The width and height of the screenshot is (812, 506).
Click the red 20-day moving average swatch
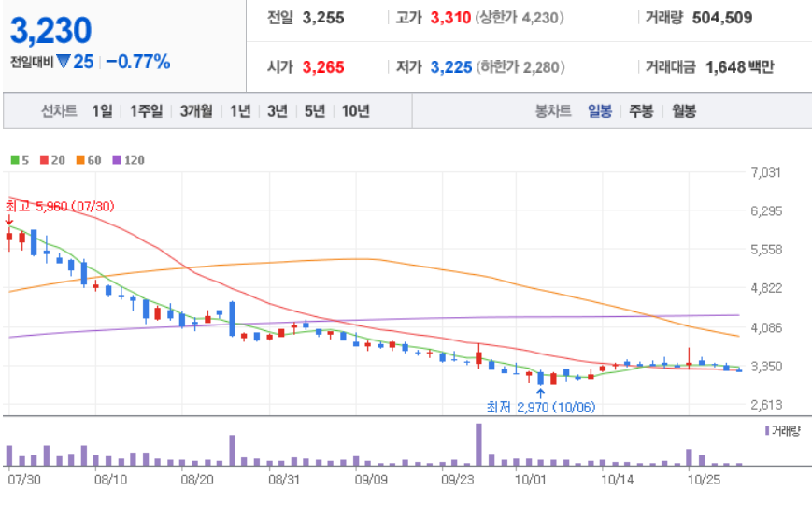point(44,160)
